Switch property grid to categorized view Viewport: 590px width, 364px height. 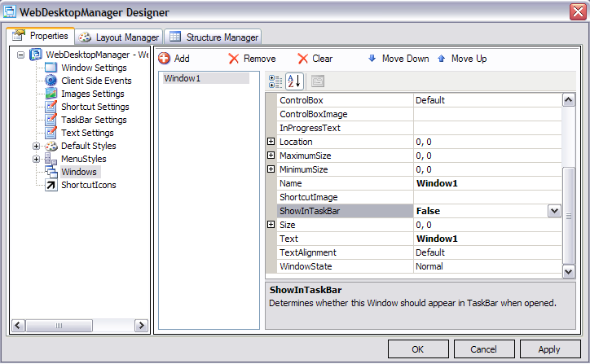coord(276,81)
